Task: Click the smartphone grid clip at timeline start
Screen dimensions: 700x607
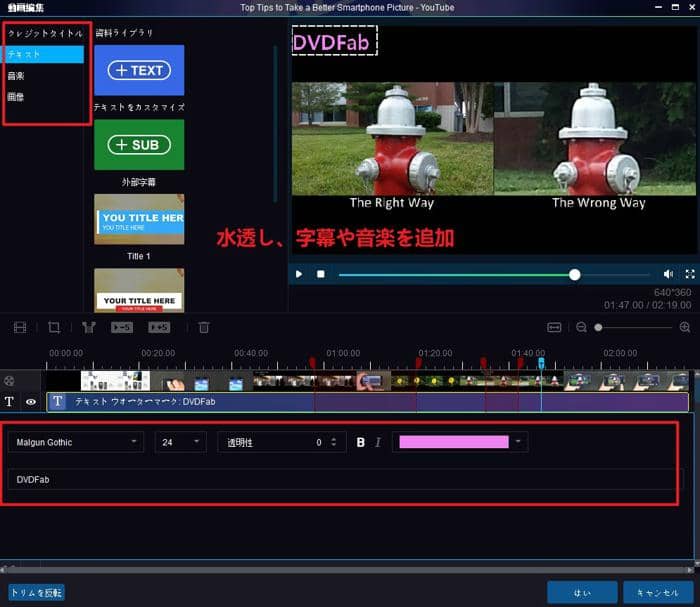Action: pyautogui.click(x=115, y=381)
